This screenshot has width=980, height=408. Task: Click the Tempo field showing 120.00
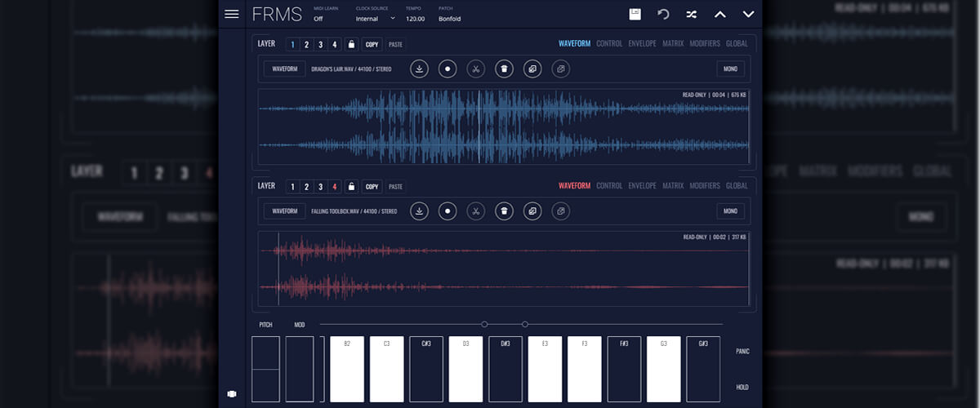point(415,18)
